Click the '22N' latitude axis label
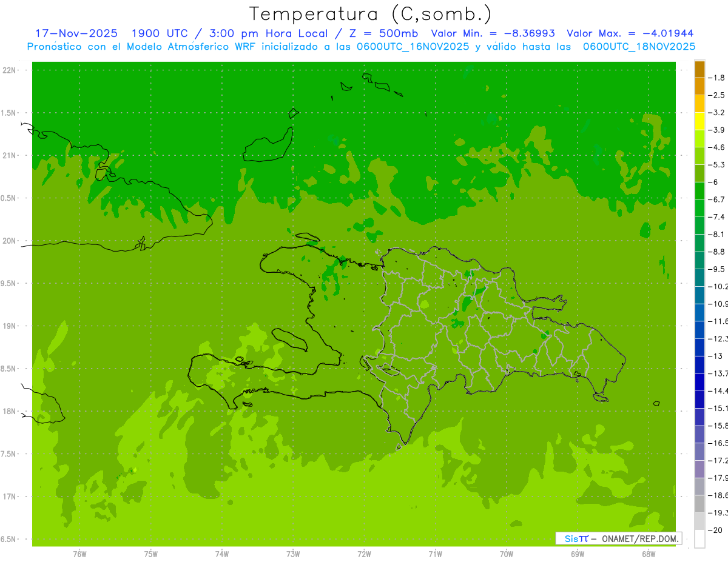 click(x=10, y=70)
